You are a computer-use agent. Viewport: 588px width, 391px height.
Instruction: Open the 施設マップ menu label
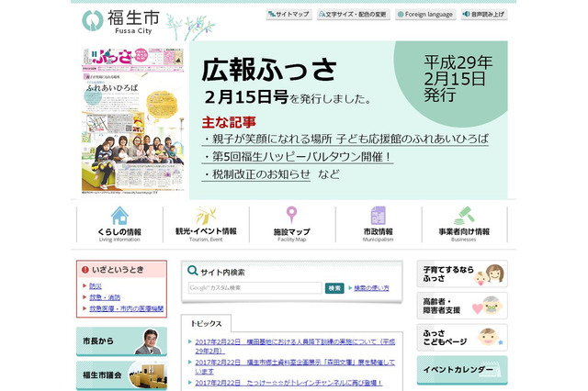point(292,232)
